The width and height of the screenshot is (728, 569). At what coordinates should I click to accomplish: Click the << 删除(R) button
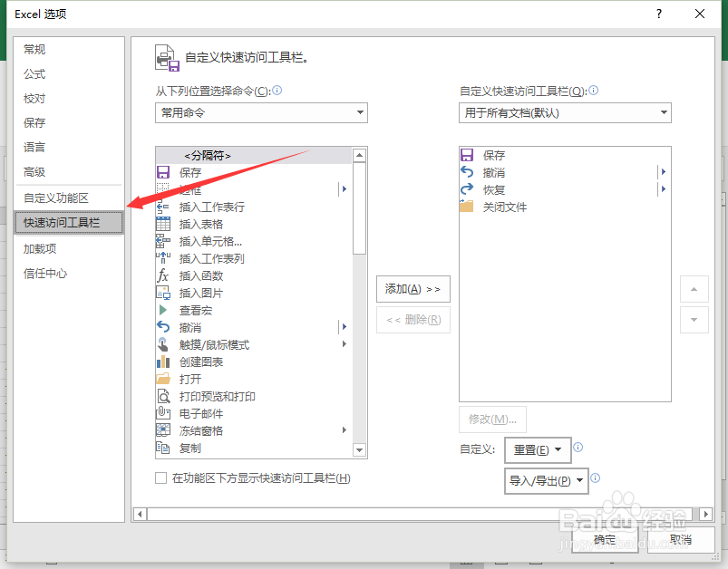[x=413, y=320]
